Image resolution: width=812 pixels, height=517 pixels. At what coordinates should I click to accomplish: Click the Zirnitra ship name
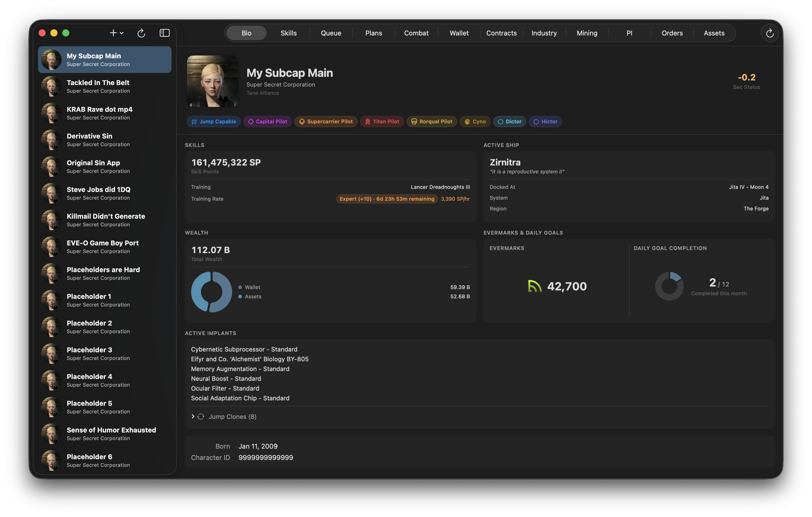505,162
